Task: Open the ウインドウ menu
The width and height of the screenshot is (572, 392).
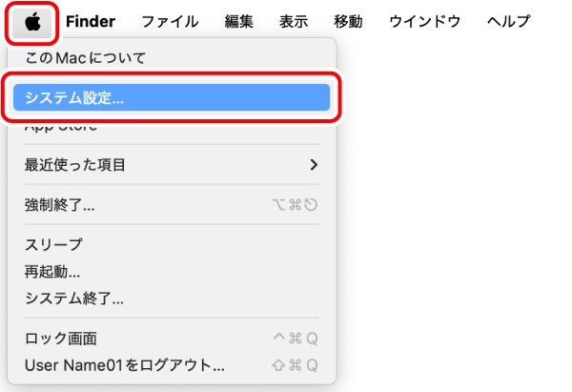Action: click(x=425, y=22)
